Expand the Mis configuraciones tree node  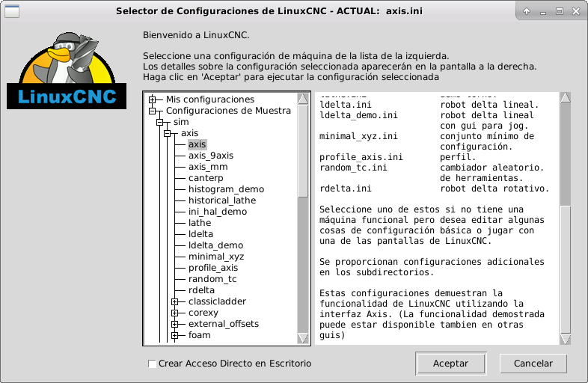pos(153,99)
